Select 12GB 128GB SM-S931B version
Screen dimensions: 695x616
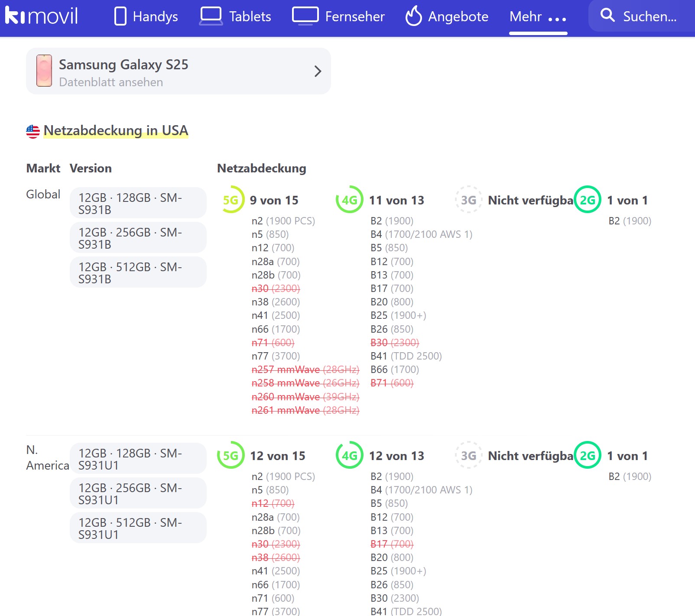[138, 203]
